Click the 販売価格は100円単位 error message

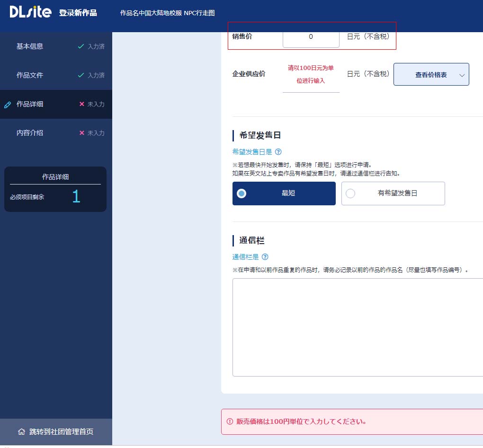point(301,422)
